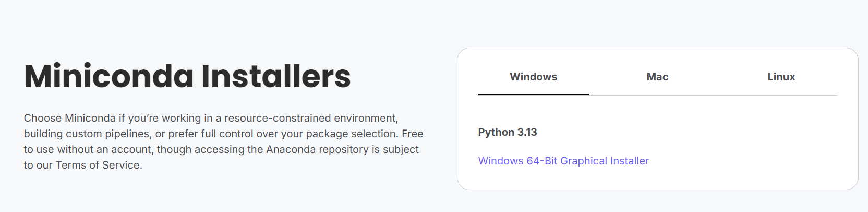Viewport: 868px width, 212px height.
Task: Click the word "subject" in the description
Action: point(401,149)
